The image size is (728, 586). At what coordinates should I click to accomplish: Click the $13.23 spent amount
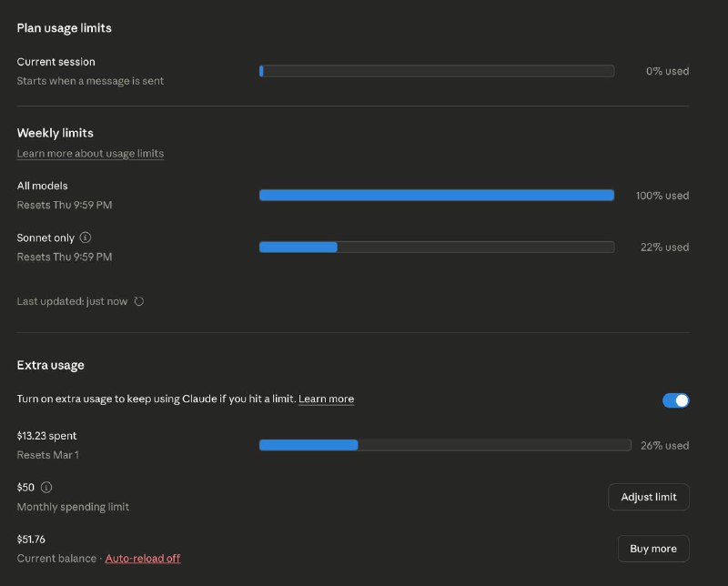(x=46, y=436)
